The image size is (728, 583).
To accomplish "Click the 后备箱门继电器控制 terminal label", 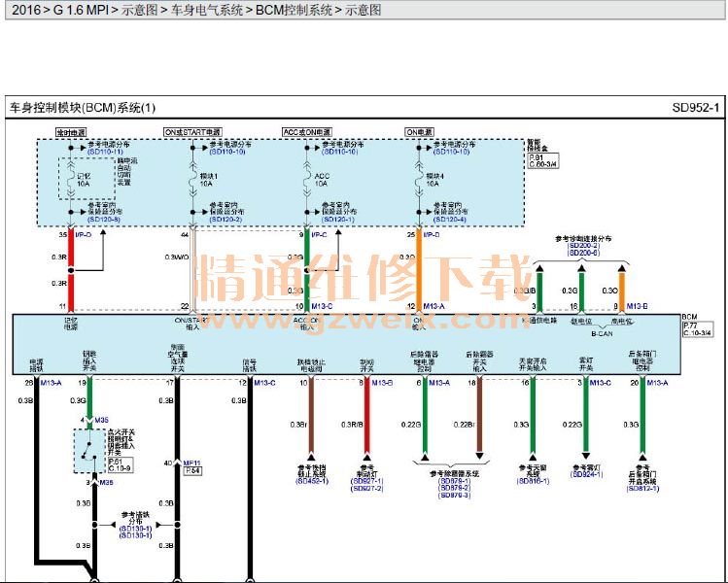I will (642, 360).
